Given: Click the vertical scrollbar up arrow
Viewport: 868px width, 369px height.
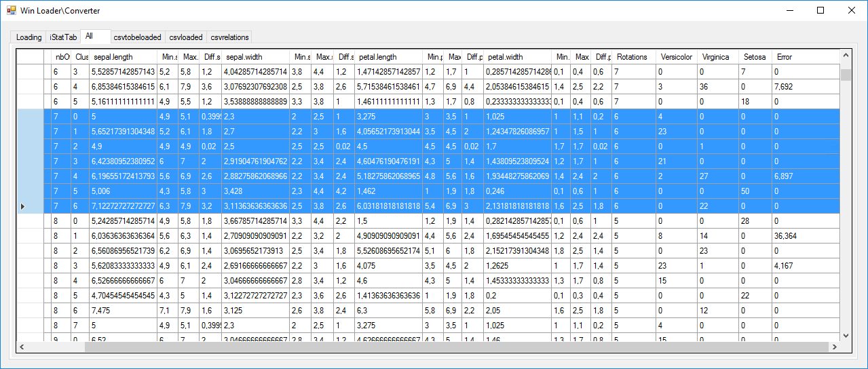Looking at the screenshot, I should 846,56.
